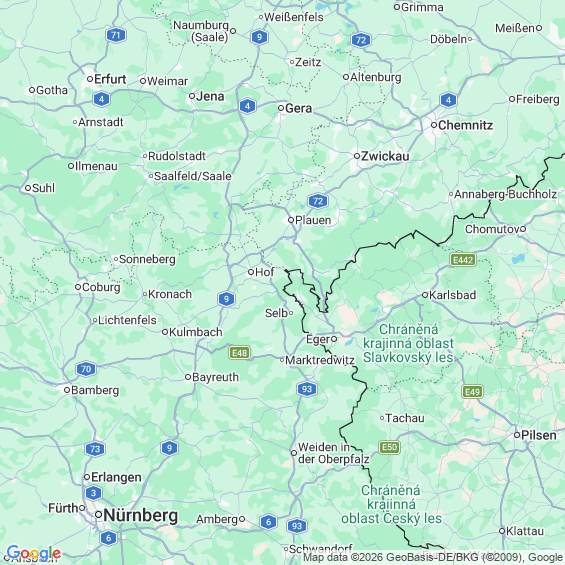Click the Zwickau city label

(385, 156)
